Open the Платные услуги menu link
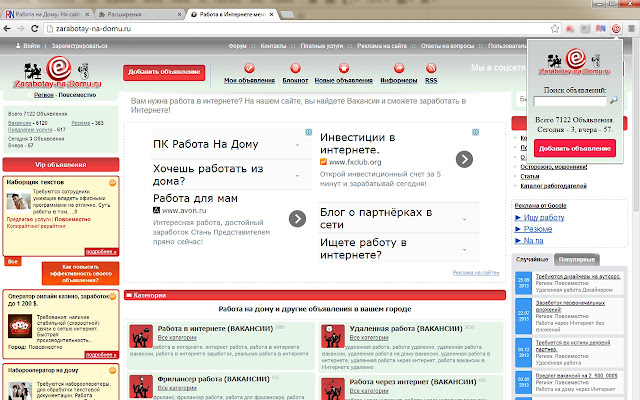The width and height of the screenshot is (640, 400). (322, 46)
